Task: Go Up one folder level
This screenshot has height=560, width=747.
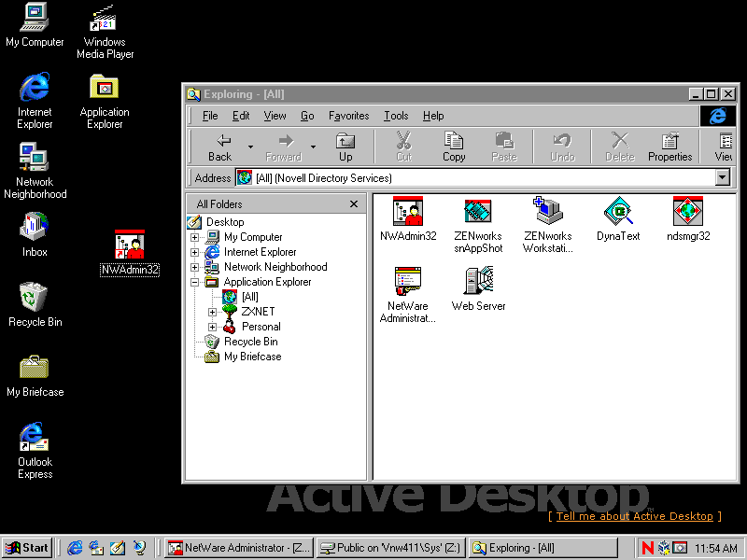Action: 345,147
